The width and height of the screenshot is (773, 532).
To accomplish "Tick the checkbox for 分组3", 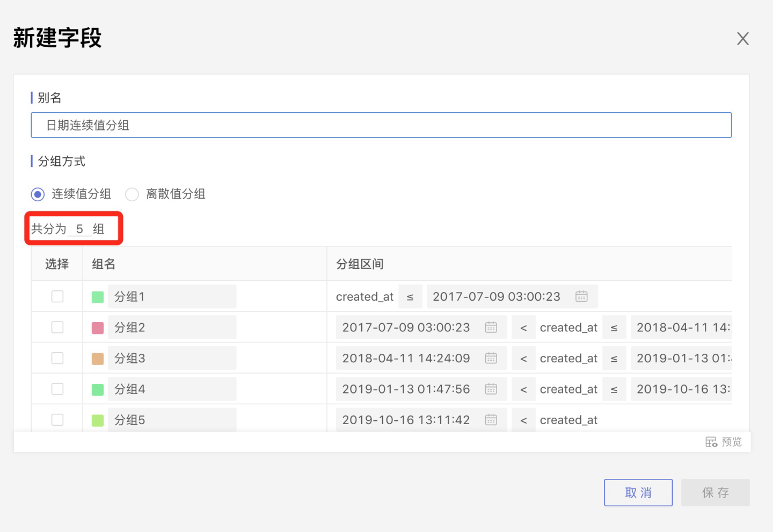I will click(57, 358).
